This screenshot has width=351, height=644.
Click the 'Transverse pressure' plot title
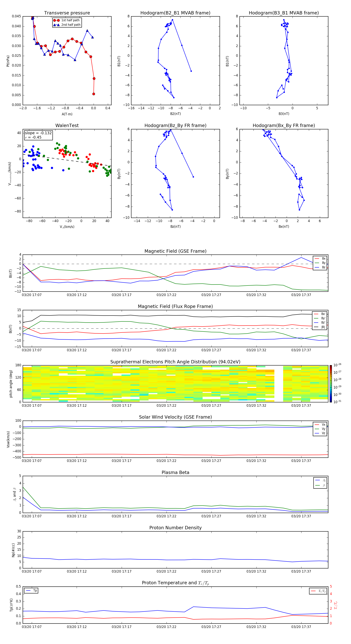coord(67,13)
